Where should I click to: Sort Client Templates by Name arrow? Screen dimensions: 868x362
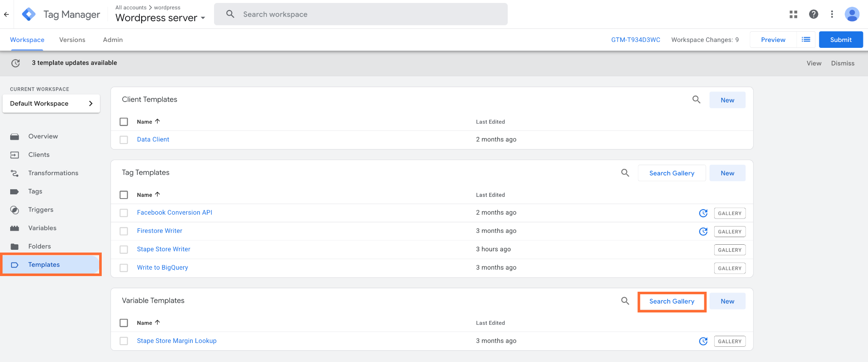pos(158,122)
